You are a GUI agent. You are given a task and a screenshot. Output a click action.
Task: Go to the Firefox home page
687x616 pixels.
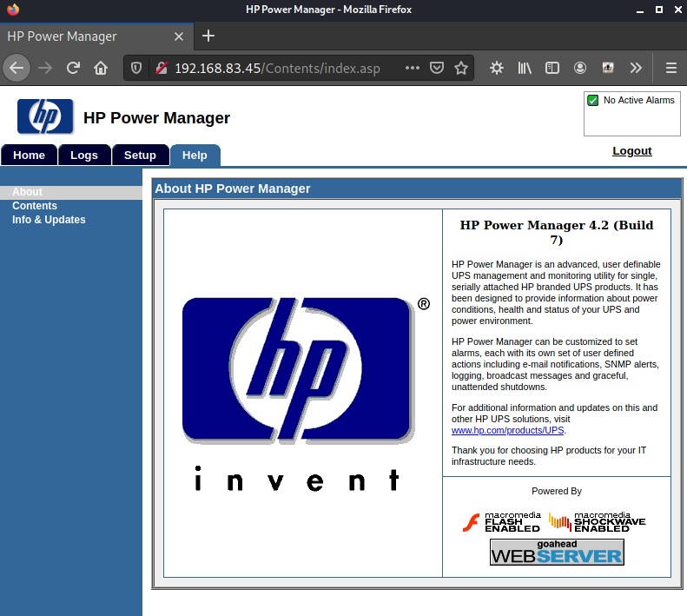[x=101, y=68]
